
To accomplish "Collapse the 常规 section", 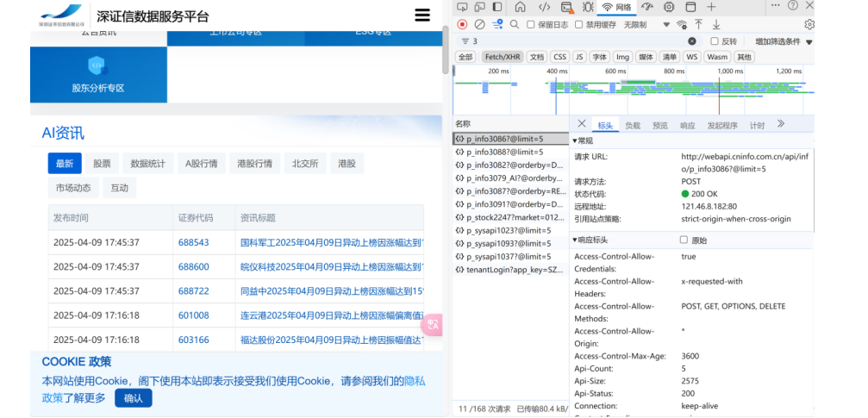I will point(583,140).
